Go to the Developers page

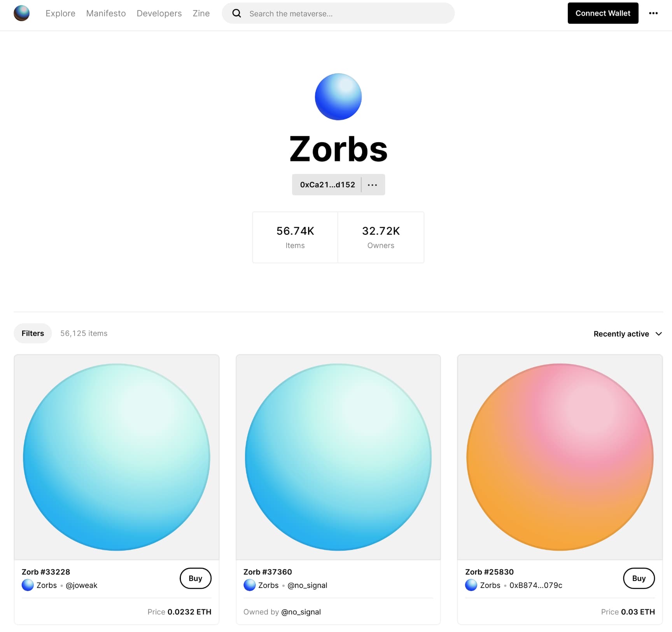click(x=159, y=13)
